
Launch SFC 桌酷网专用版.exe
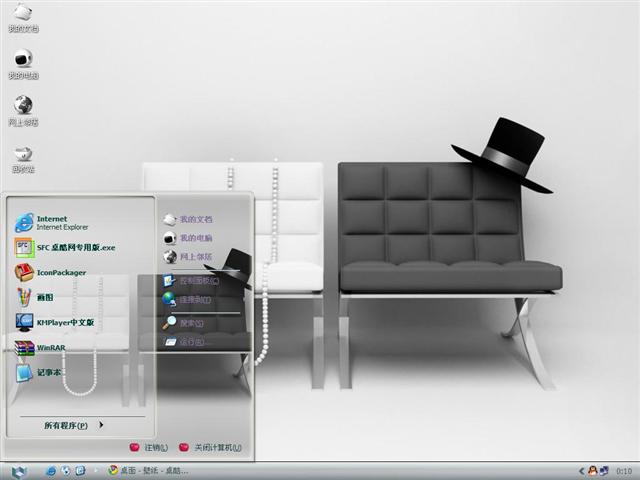70,247
